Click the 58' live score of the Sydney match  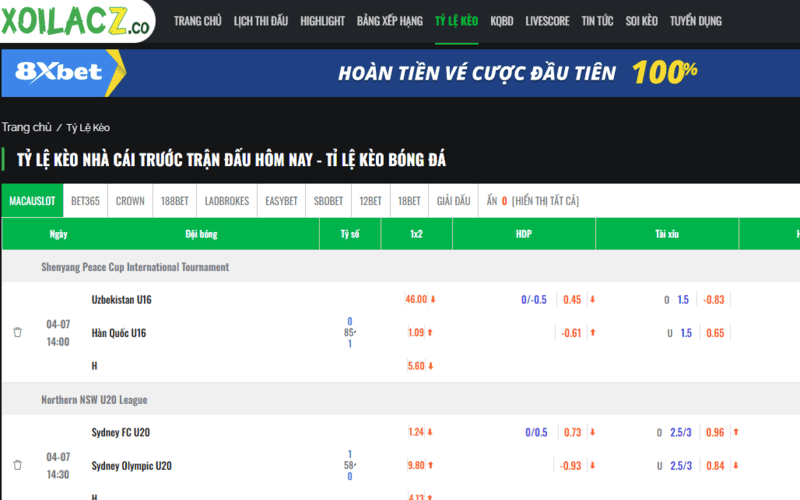(350, 465)
